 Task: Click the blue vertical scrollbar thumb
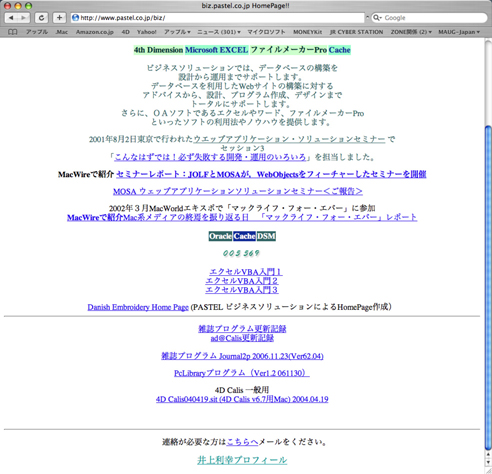488,288
